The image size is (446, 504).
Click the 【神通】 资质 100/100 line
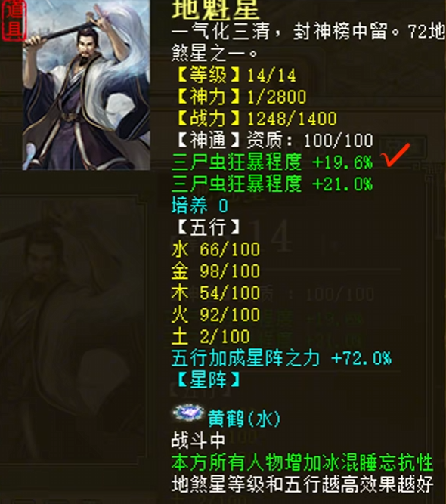coord(274,141)
